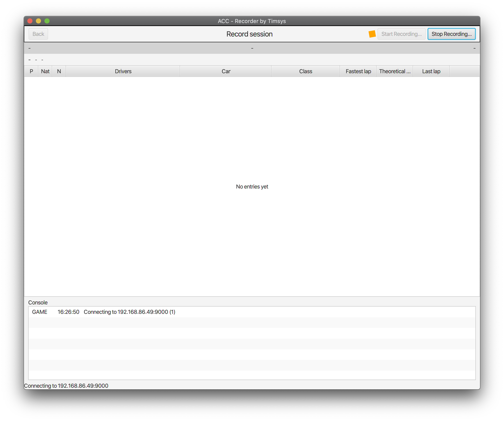Sort by the Class column header
Screen dimensions: 504x421
click(x=306, y=71)
